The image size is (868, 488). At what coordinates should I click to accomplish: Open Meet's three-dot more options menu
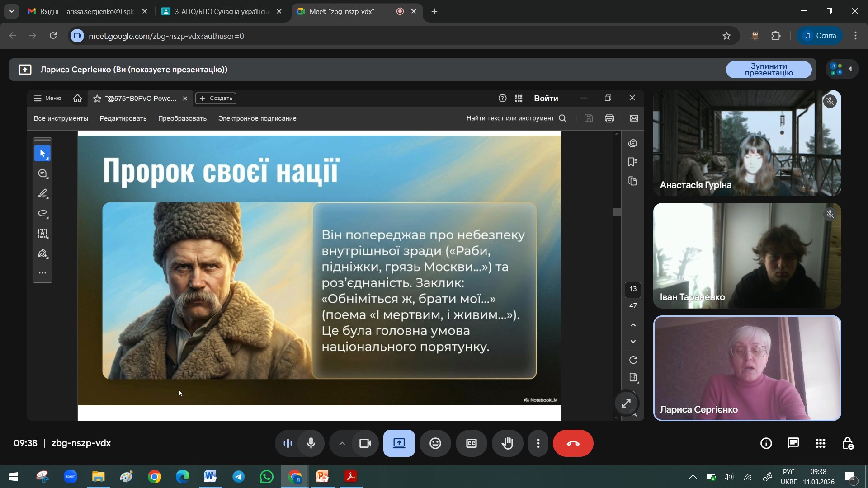pyautogui.click(x=538, y=443)
